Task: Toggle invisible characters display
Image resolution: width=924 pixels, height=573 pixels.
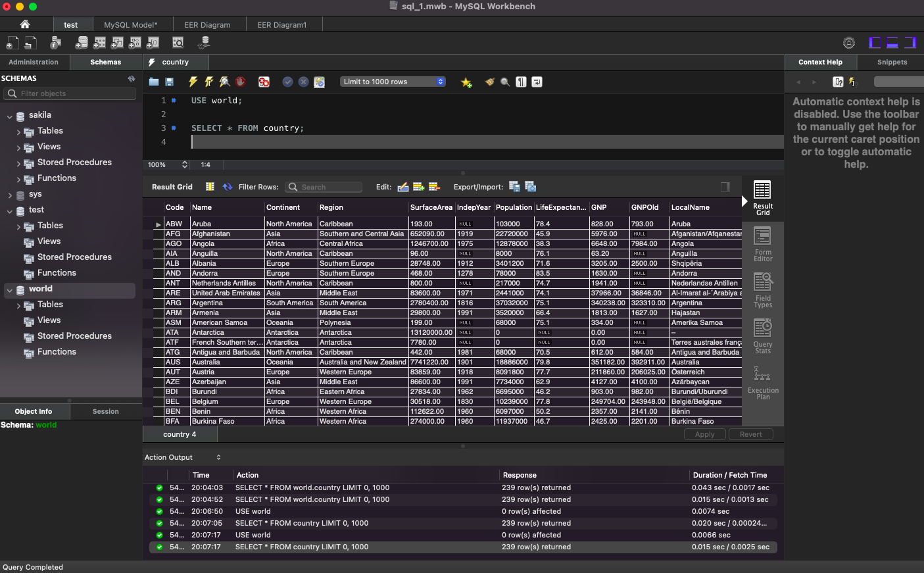Action: [x=521, y=82]
